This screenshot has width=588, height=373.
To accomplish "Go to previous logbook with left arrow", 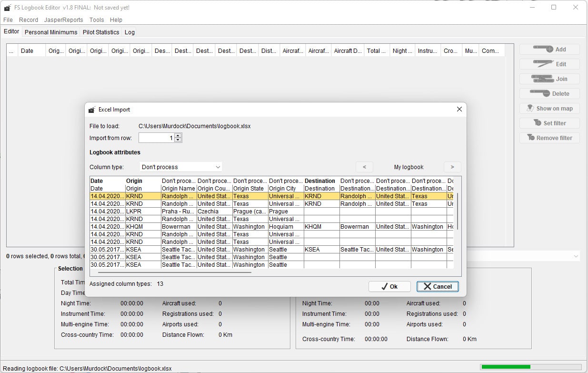I will point(364,167).
